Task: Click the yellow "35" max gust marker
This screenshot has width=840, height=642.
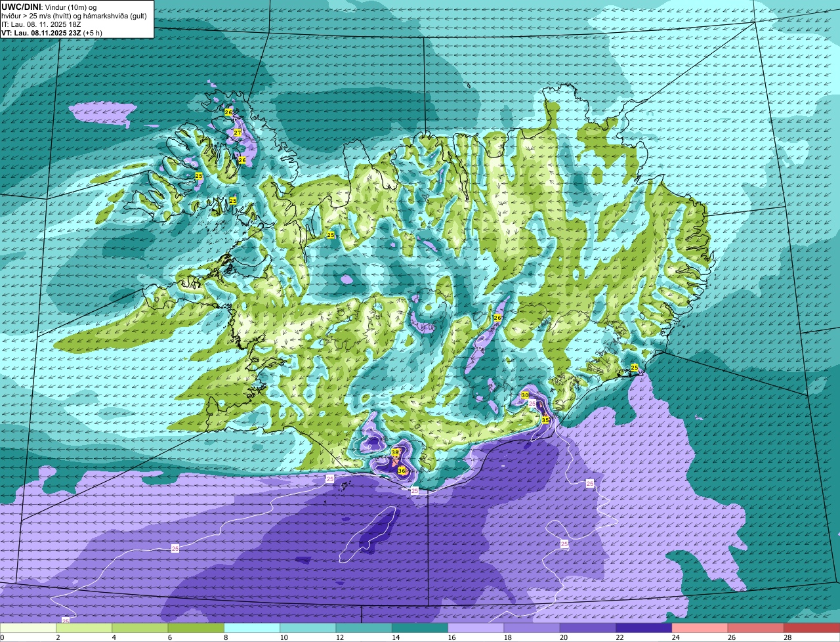Action: (545, 419)
